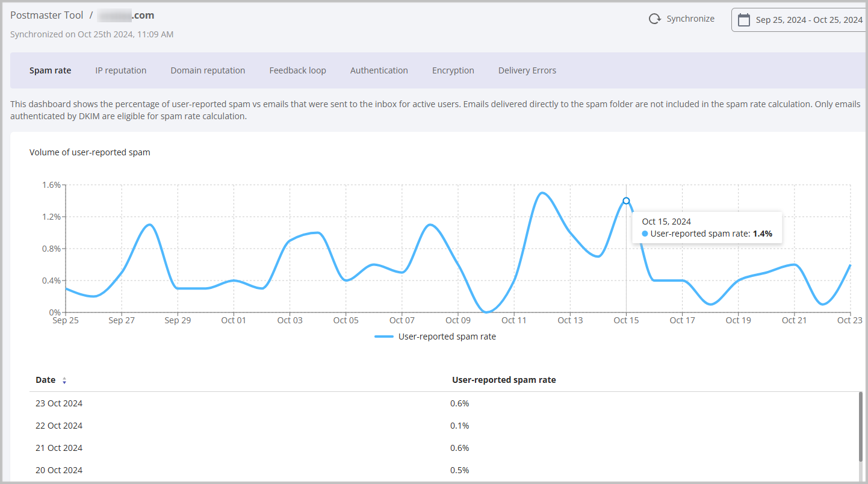Go to the Feedback loop tab
The height and width of the screenshot is (484, 868).
(297, 70)
